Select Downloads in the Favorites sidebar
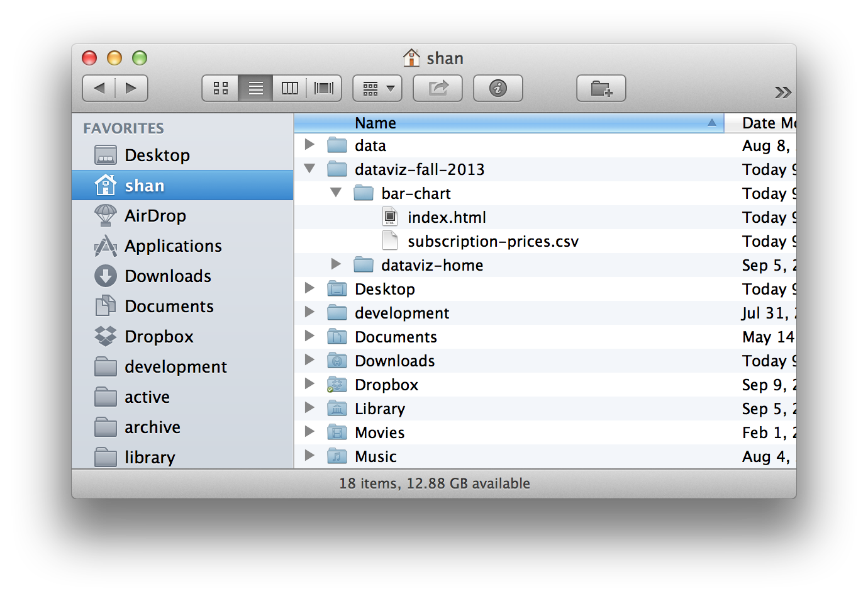Image resolution: width=868 pixels, height=598 pixels. (x=167, y=276)
